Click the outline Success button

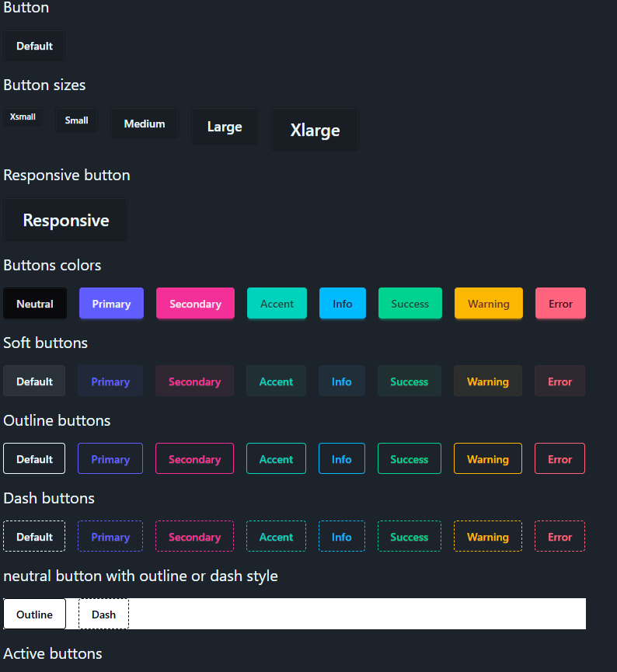pos(410,458)
